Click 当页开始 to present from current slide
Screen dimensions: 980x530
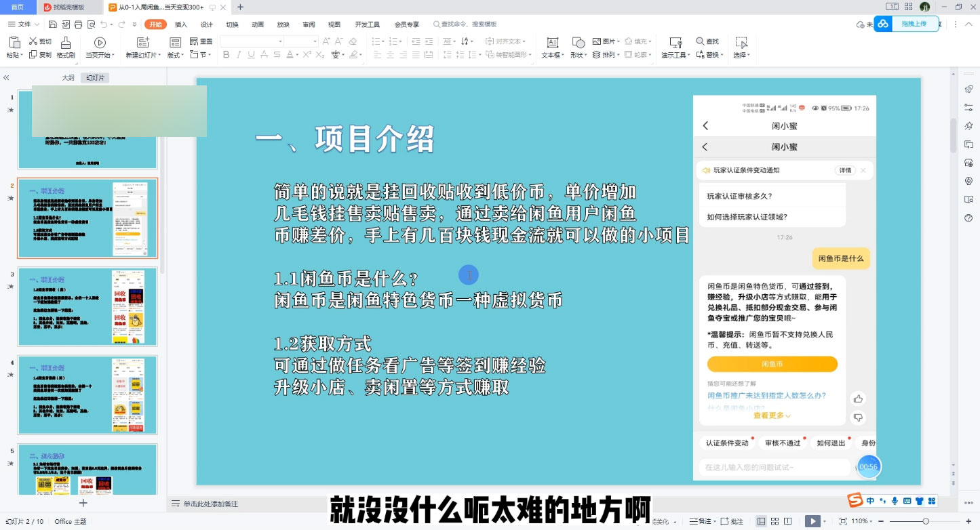click(x=99, y=42)
